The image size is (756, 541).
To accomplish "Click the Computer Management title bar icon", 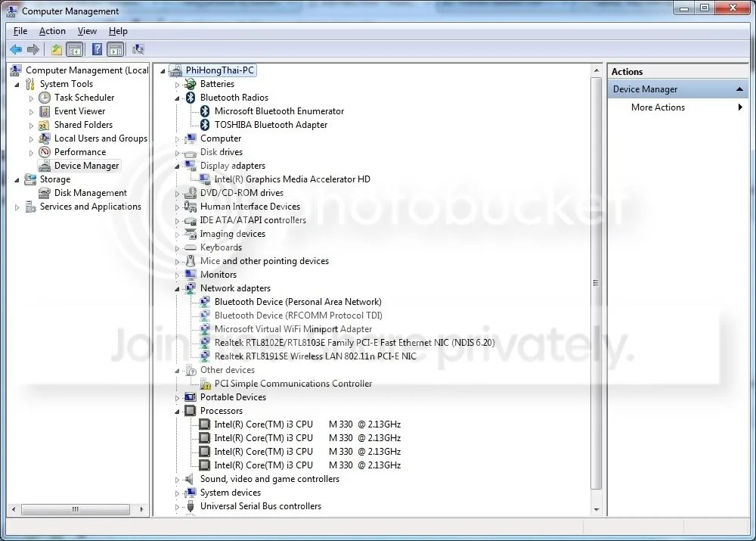I will pos(11,10).
